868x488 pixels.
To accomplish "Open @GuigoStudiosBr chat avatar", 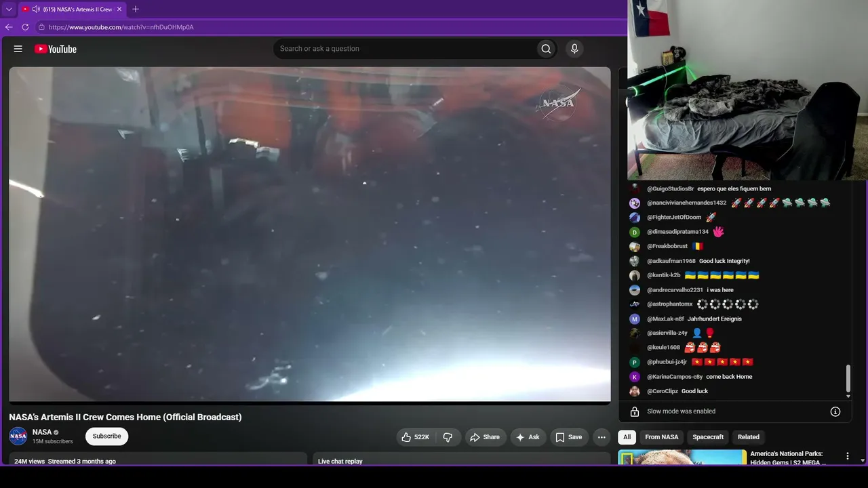I will tap(635, 188).
